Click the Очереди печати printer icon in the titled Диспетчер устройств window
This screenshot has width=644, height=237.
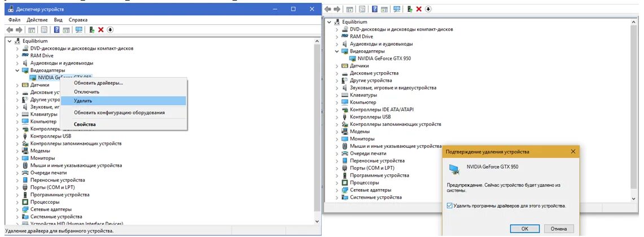25,173
